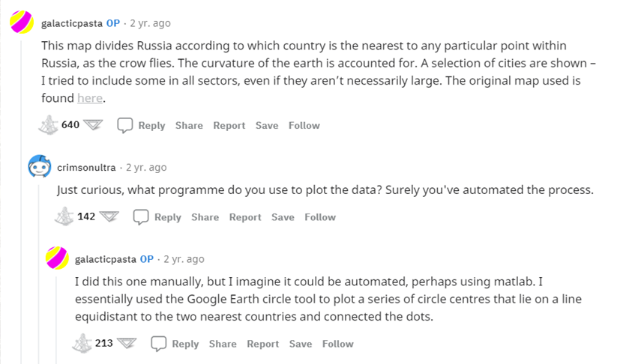
Task: Follow crimsonultra's comment thread
Action: (x=320, y=216)
